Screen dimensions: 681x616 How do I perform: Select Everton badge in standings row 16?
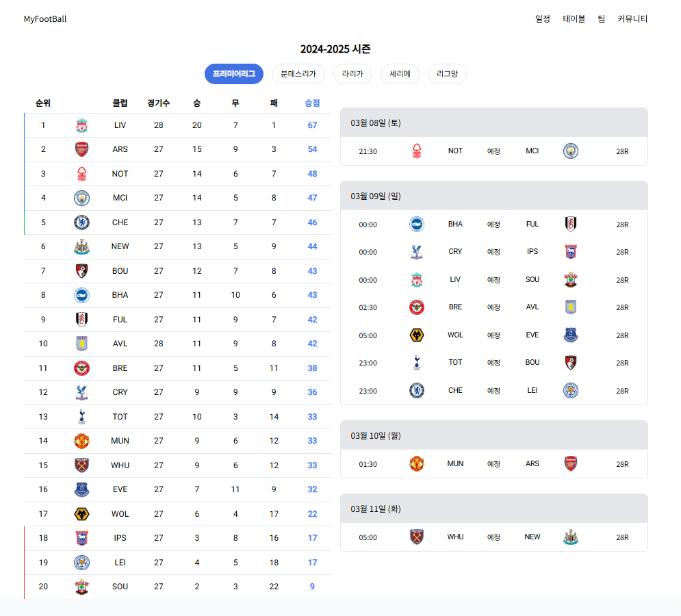click(x=81, y=489)
